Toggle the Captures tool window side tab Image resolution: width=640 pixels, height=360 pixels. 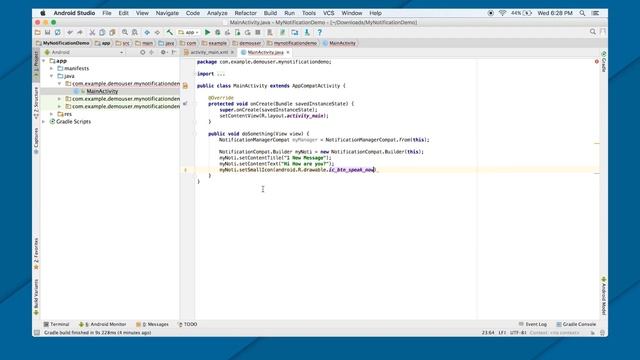click(36, 141)
